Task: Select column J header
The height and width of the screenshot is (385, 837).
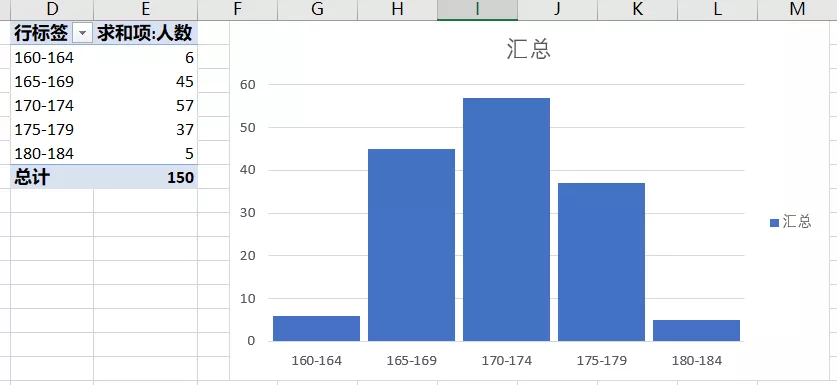Action: 557,9
